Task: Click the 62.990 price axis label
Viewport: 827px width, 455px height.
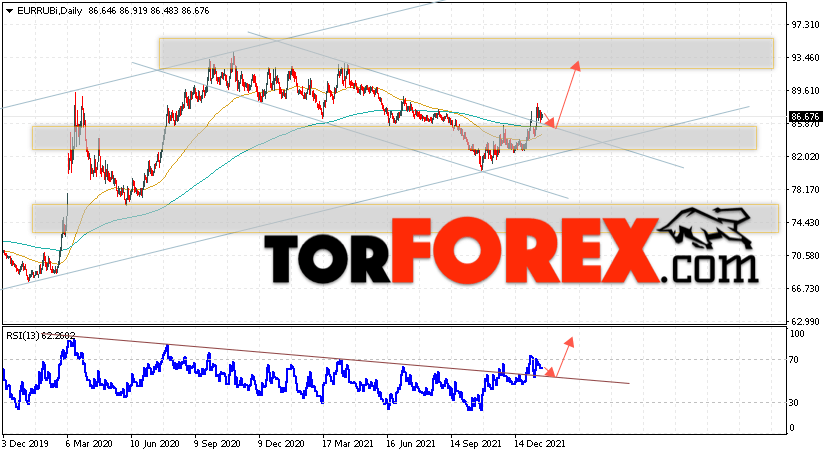Action: click(805, 321)
